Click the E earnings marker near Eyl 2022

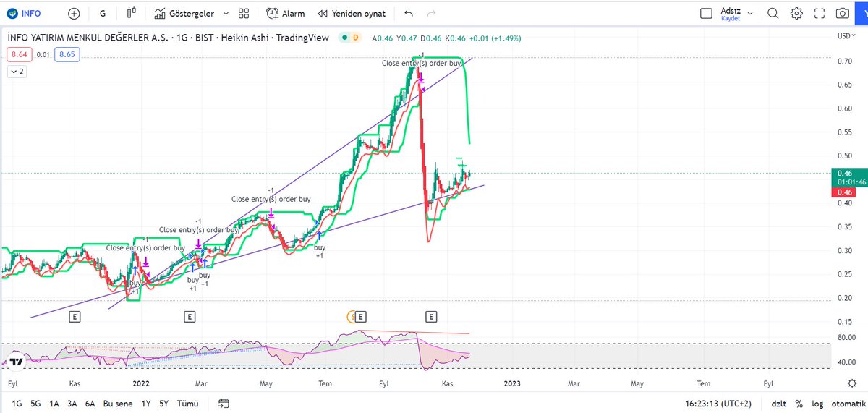(361, 316)
